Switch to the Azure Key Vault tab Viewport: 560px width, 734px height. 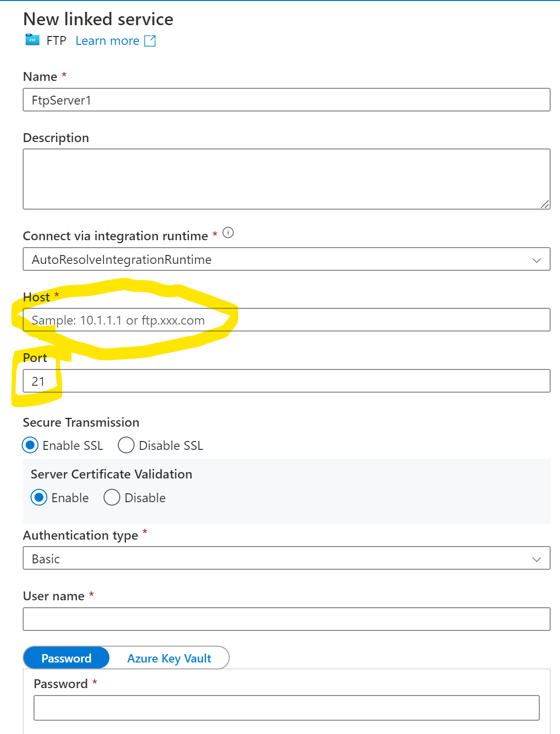click(169, 658)
